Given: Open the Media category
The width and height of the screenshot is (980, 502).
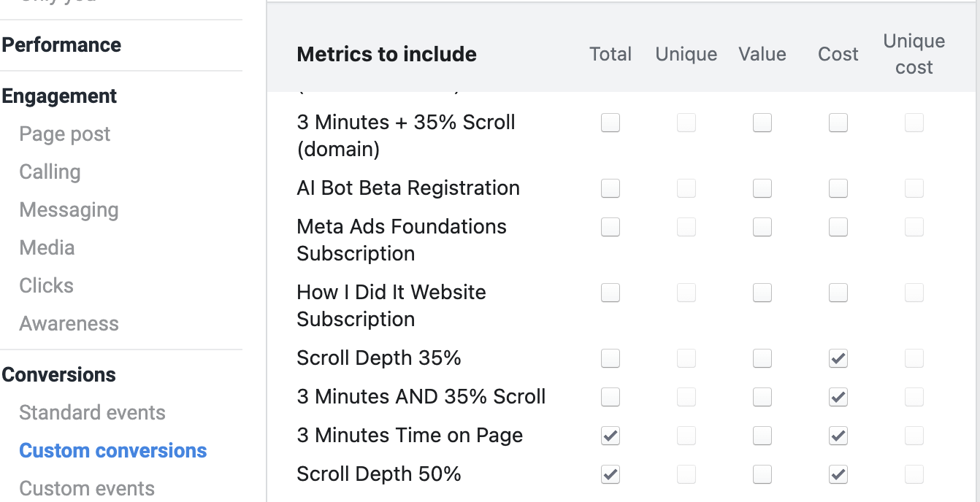Looking at the screenshot, I should (x=47, y=248).
